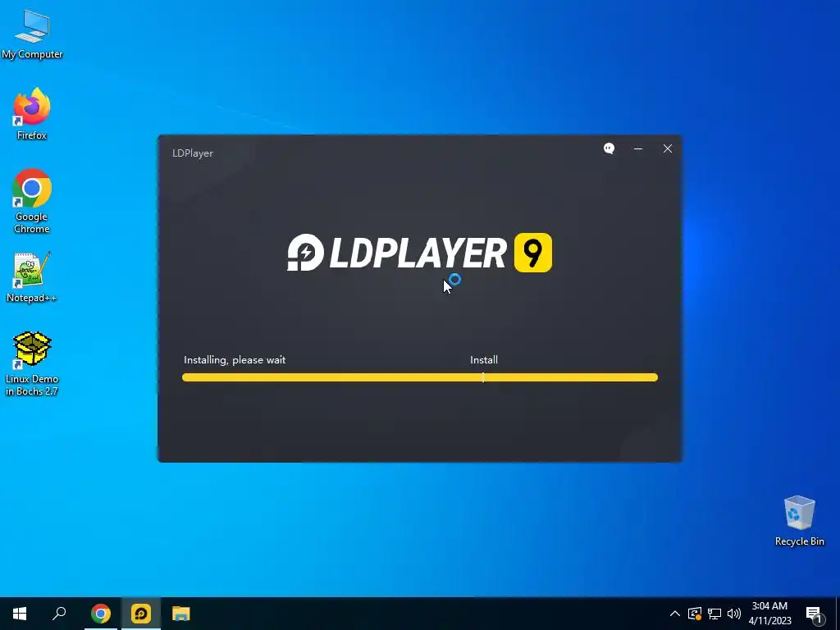Minimize the LDPlayer installer window
This screenshot has height=630, width=840.
click(x=638, y=148)
